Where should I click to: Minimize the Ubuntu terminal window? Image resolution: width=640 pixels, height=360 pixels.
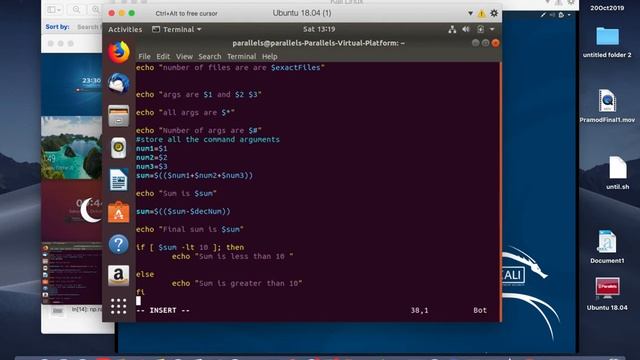coord(476,43)
